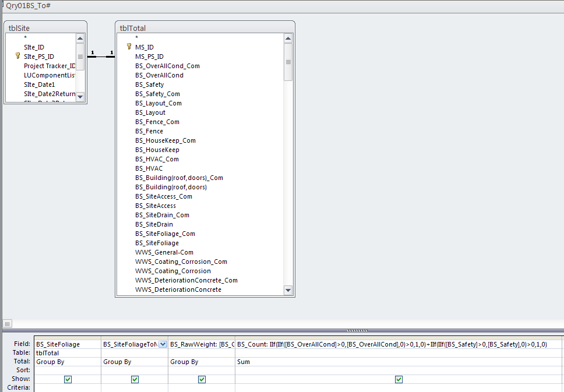The width and height of the screenshot is (564, 392).
Task: Click the scroll-down arrow in tblSite list
Action: coord(80,96)
